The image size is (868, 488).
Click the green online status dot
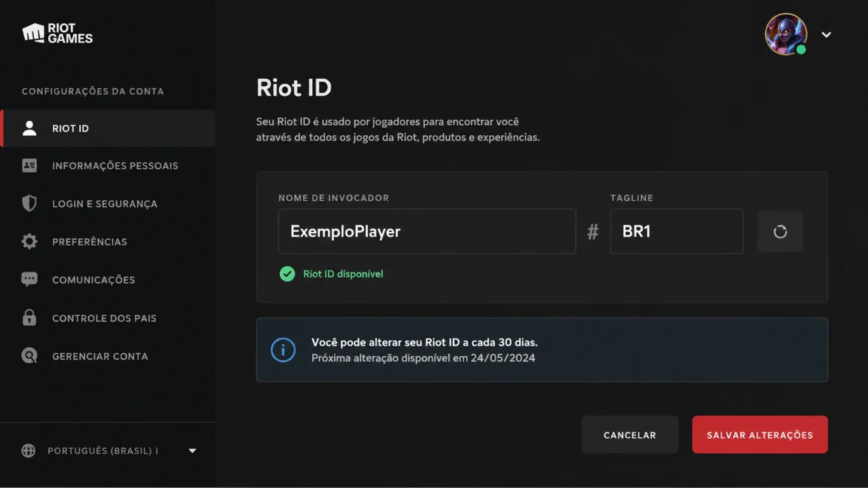pos(801,50)
